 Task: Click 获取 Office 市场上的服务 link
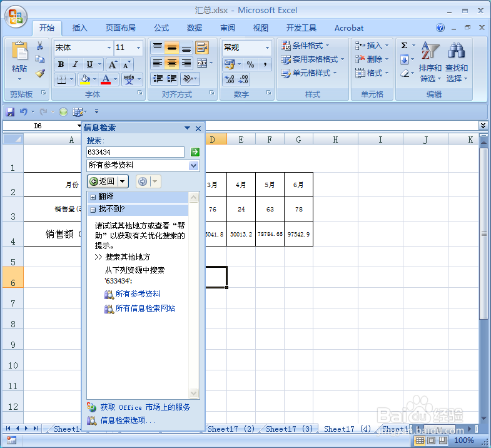145,407
